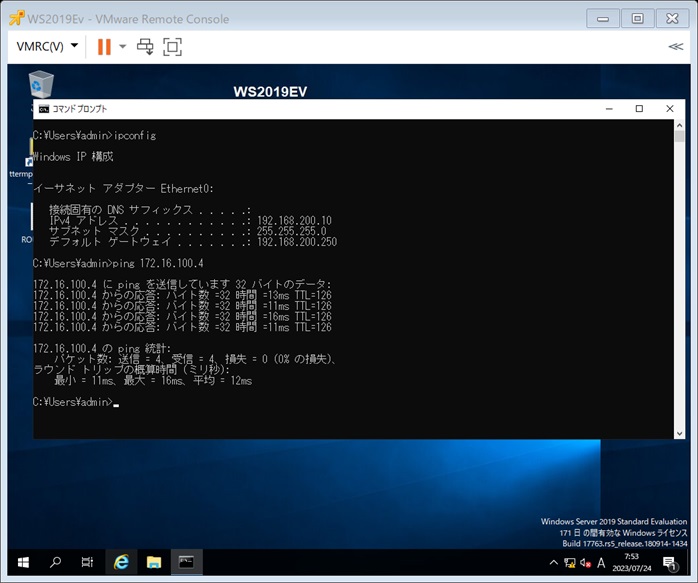The image size is (698, 583).
Task: Toggle IME input mode A indicator
Action: [601, 563]
